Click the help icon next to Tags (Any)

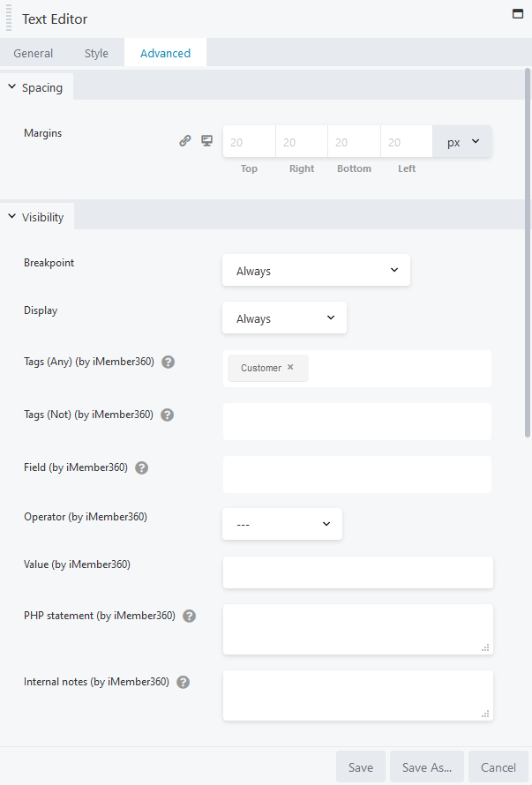168,362
